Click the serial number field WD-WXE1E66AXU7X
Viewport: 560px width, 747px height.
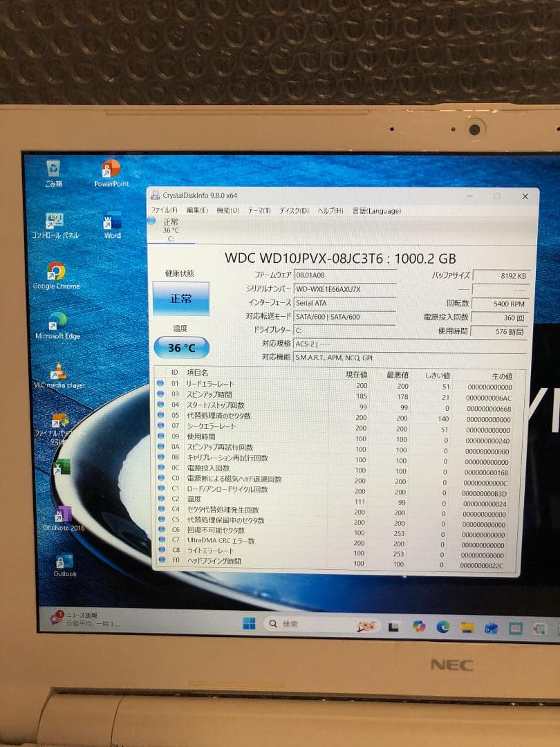tap(345, 289)
